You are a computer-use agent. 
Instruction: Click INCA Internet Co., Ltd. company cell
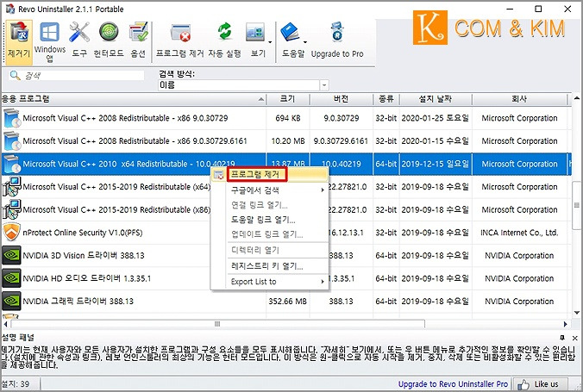(519, 233)
